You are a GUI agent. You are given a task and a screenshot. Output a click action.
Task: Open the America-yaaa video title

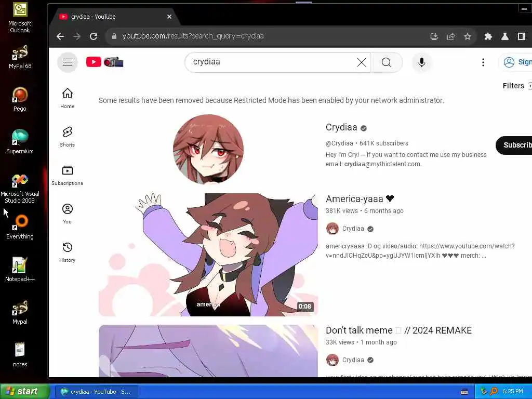(360, 199)
